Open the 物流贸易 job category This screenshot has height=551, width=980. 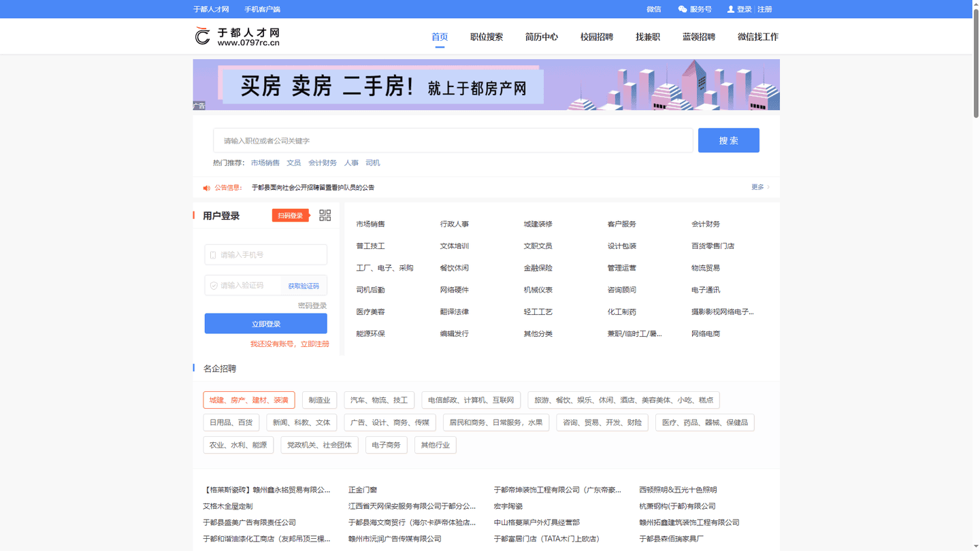point(706,268)
